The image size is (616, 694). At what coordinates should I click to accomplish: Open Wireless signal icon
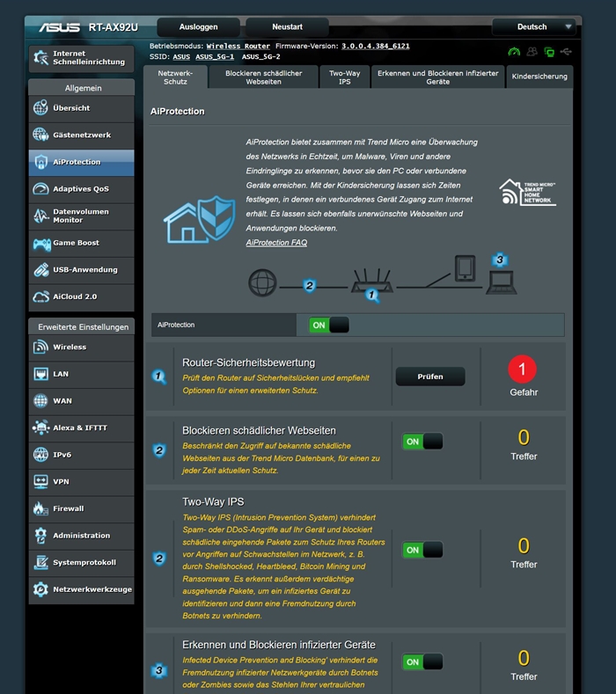[40, 347]
